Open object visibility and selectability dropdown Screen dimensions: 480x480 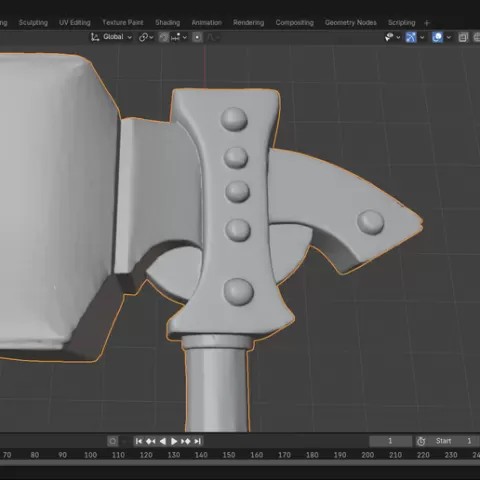[x=392, y=37]
